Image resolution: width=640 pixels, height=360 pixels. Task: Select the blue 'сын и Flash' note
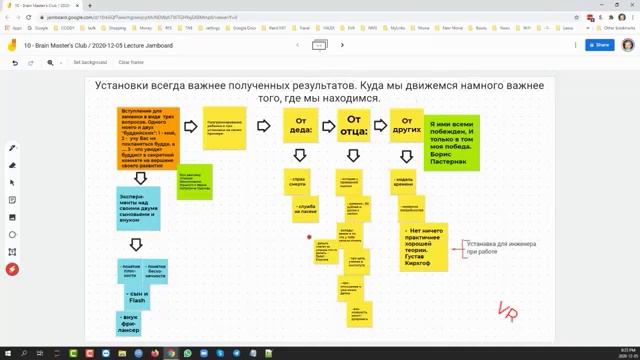(x=137, y=297)
